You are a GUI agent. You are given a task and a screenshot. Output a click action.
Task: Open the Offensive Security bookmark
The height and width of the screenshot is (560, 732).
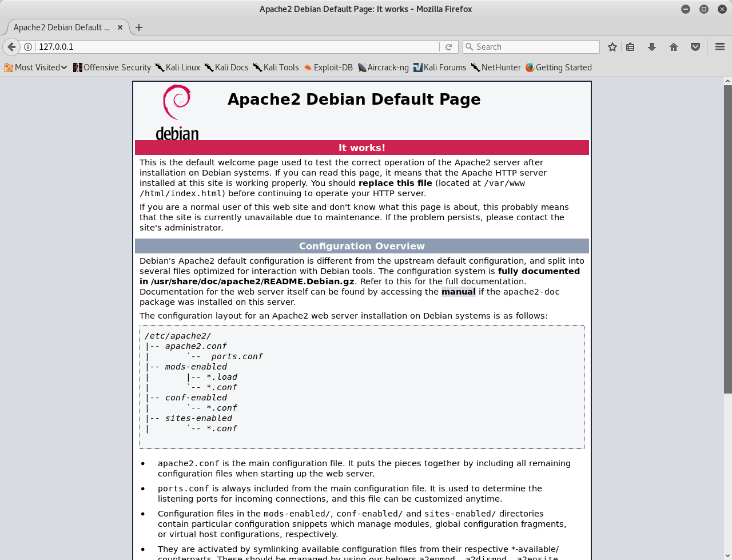click(x=112, y=67)
